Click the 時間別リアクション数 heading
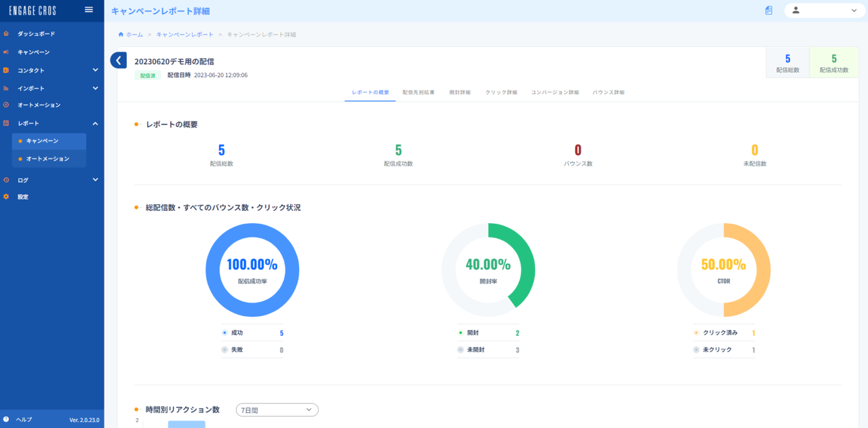The width and height of the screenshot is (868, 428). 182,410
